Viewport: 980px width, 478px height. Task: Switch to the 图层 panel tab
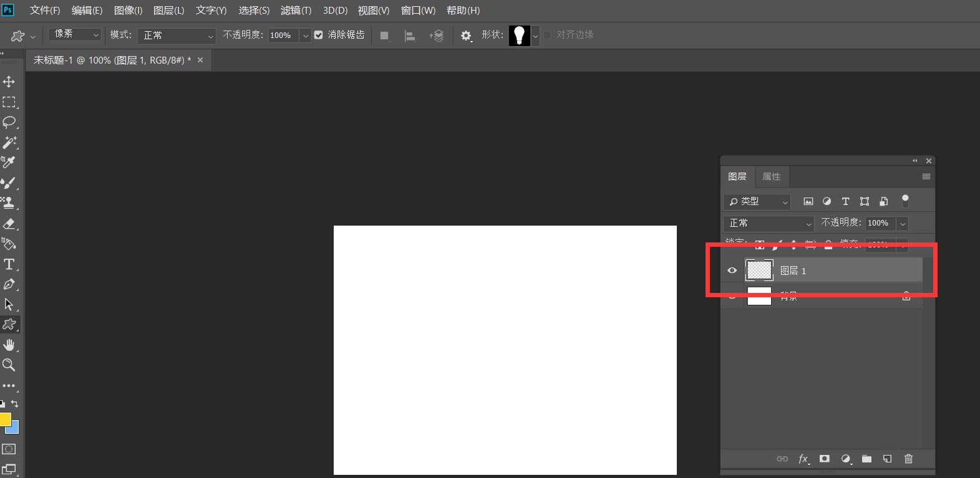click(x=737, y=176)
